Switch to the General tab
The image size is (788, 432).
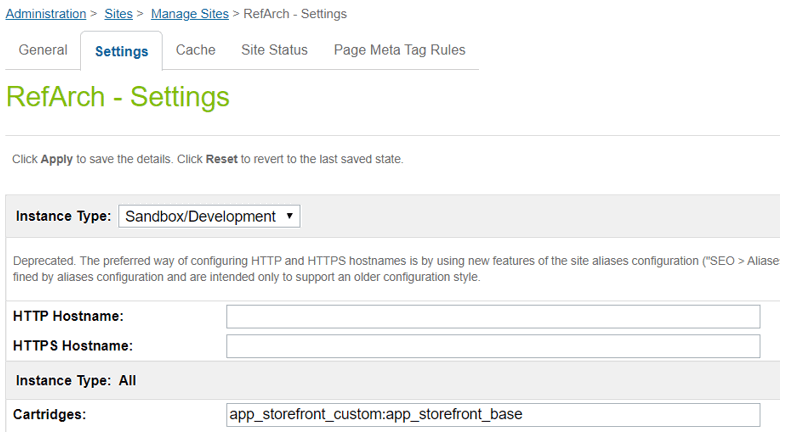coord(43,50)
